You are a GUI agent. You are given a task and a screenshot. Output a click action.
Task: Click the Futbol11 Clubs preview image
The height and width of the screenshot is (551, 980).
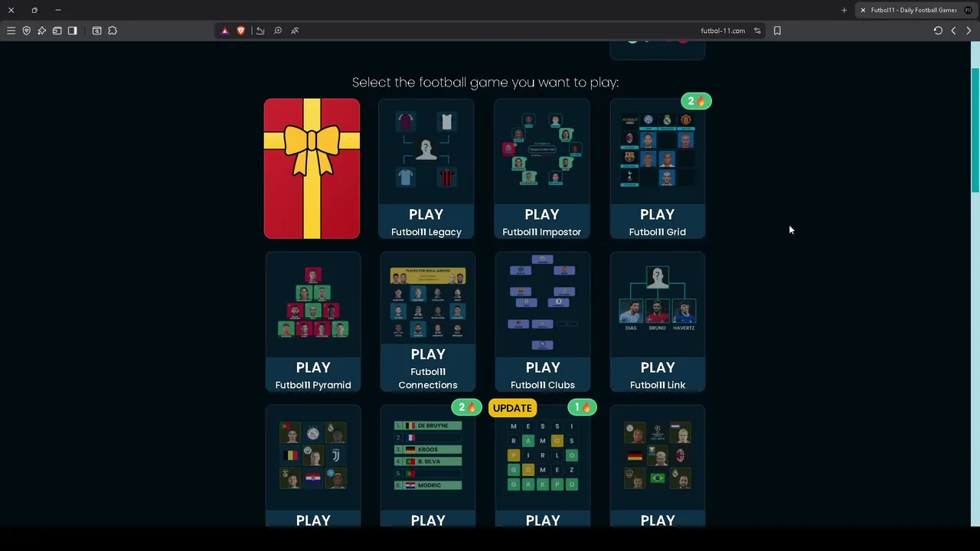click(x=543, y=304)
